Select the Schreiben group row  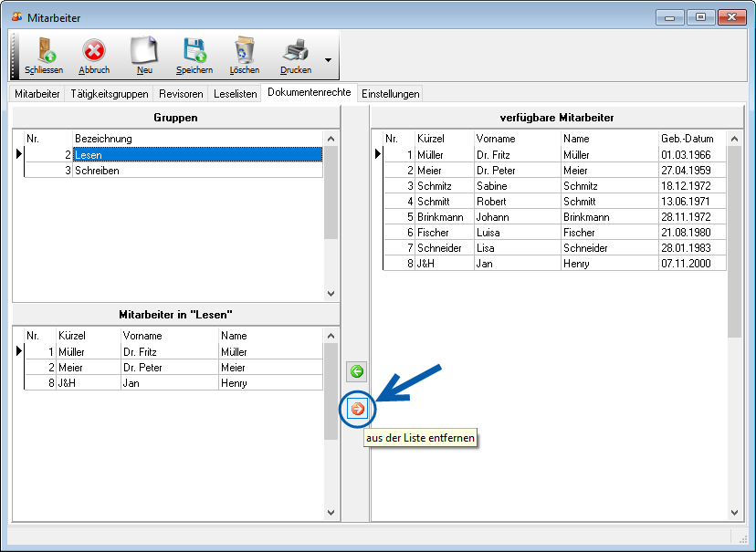[97, 171]
